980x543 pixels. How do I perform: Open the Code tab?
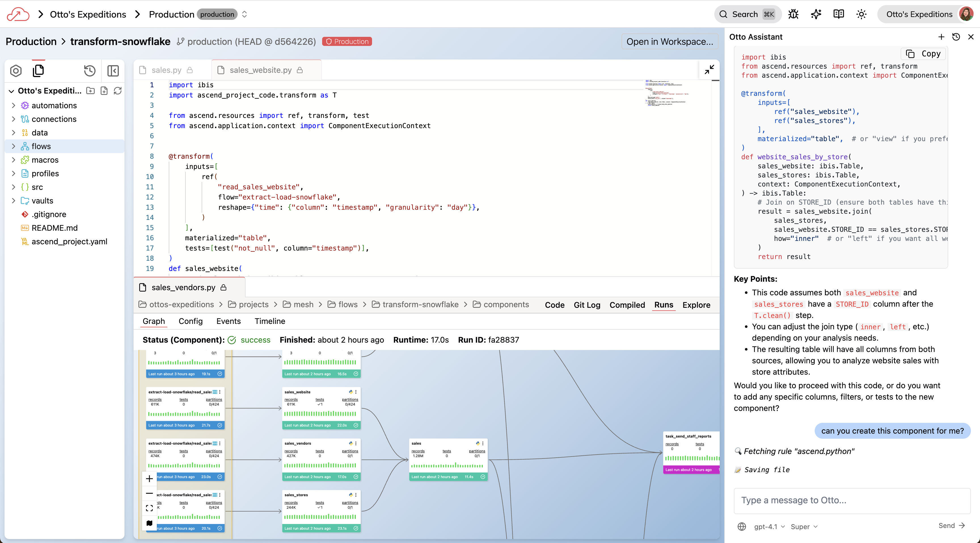554,305
